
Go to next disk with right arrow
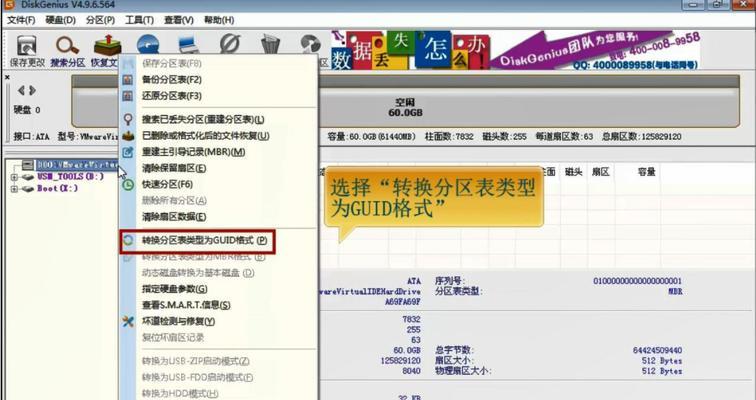click(x=32, y=90)
